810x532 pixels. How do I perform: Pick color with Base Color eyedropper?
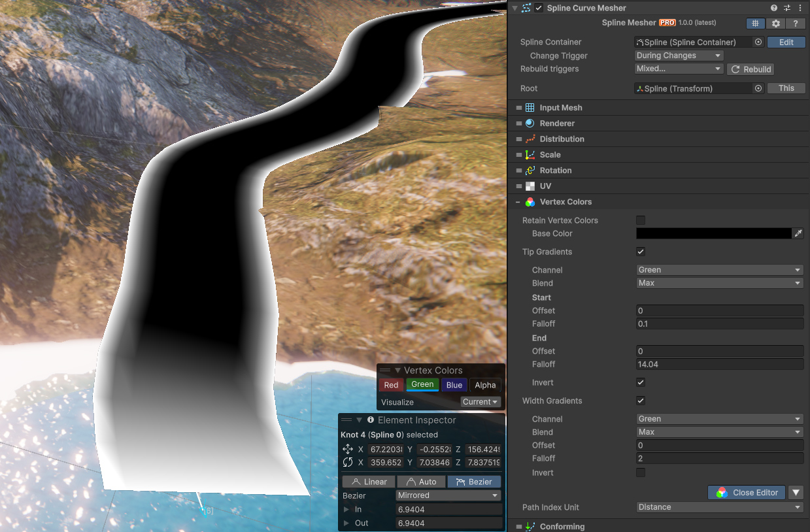point(798,233)
